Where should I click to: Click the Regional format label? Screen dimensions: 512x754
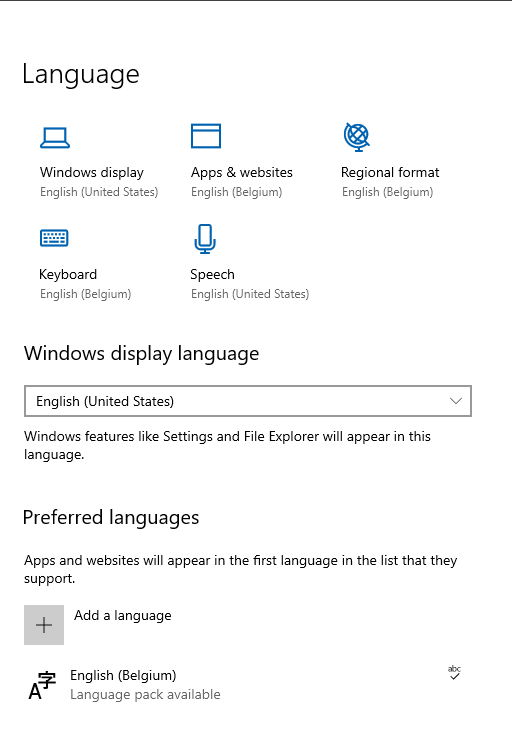tap(390, 172)
